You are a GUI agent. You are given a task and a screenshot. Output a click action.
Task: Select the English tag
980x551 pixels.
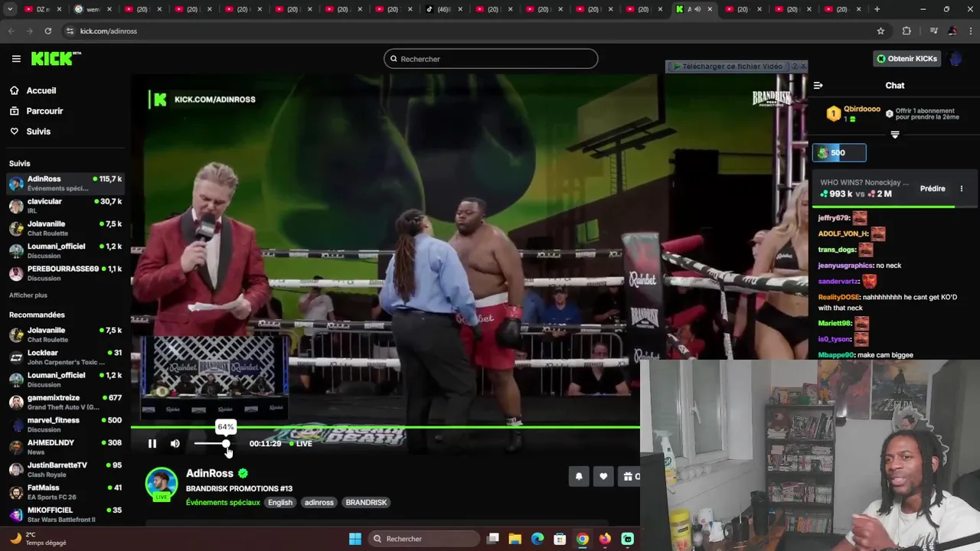[x=280, y=503]
